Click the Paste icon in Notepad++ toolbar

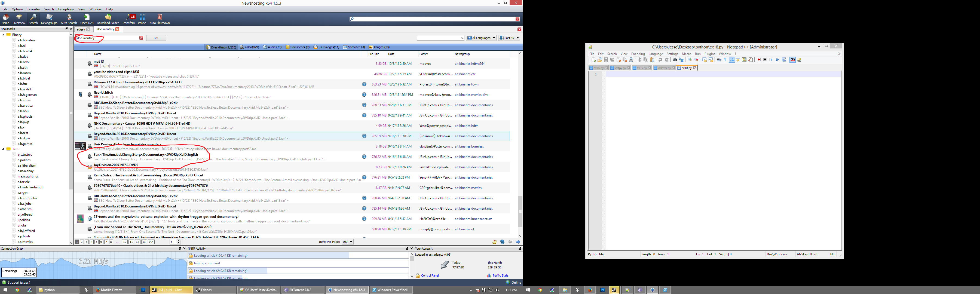652,60
